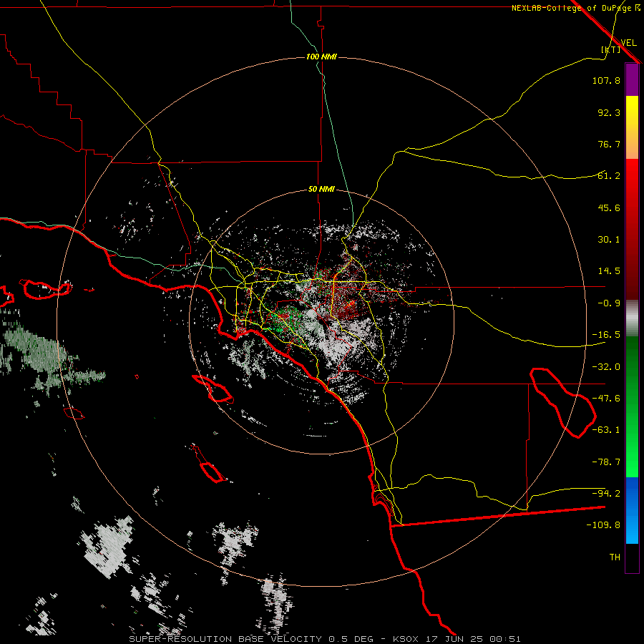The height and width of the screenshot is (644, 644).
Task: Click the purple segment of the velocity color bar
Action: pyautogui.click(x=632, y=79)
